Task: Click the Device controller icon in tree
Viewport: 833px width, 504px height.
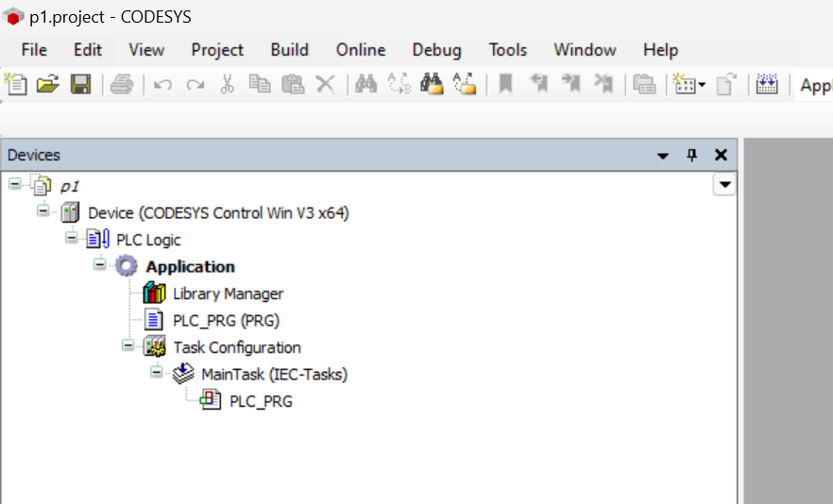Action: tap(70, 212)
